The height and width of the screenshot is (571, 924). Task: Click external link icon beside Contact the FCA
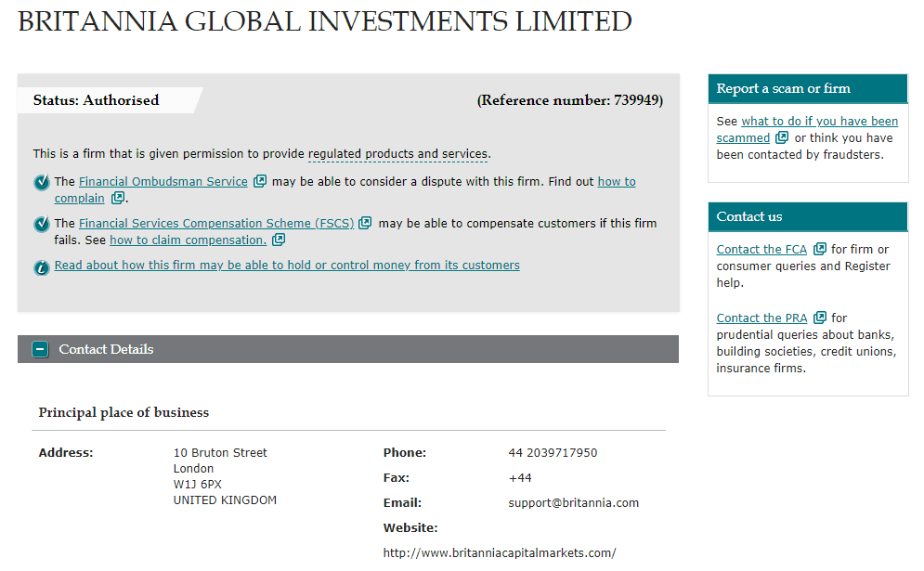click(x=820, y=248)
